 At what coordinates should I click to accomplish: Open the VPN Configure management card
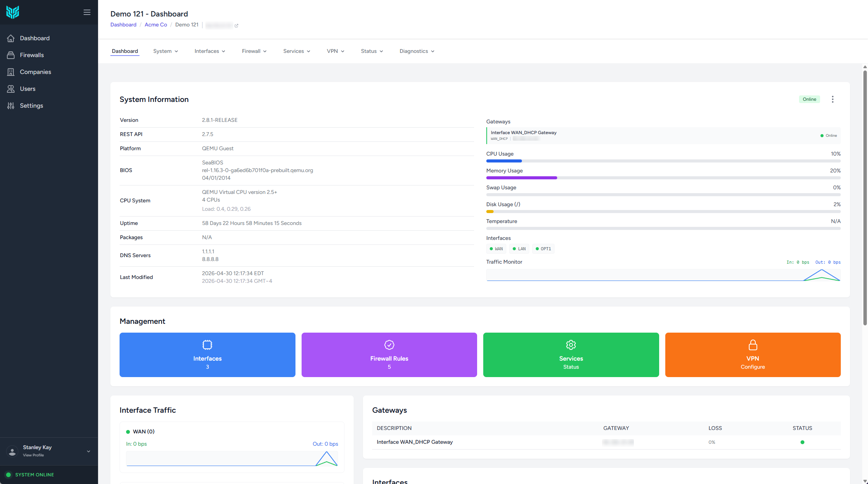[x=753, y=355]
